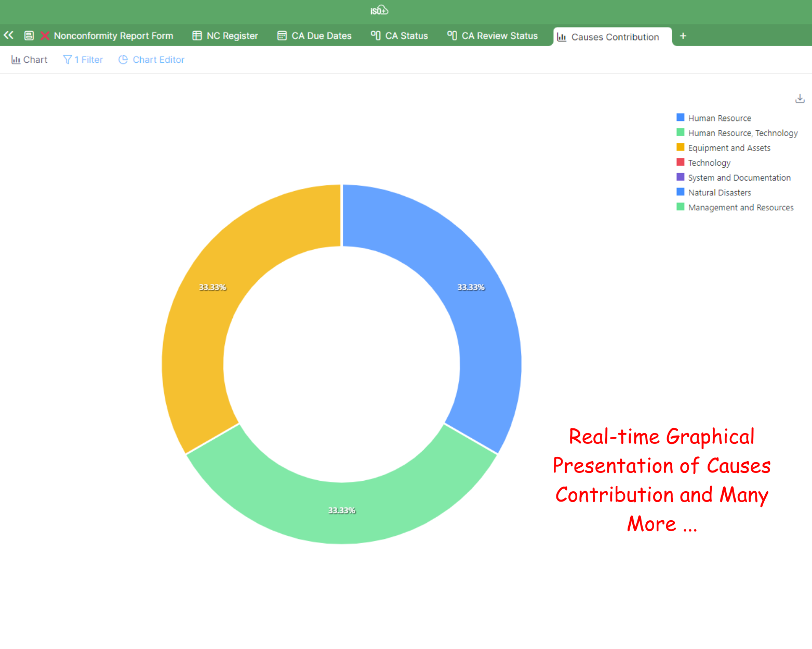
Task: Open the 1 Filter option
Action: pos(83,60)
